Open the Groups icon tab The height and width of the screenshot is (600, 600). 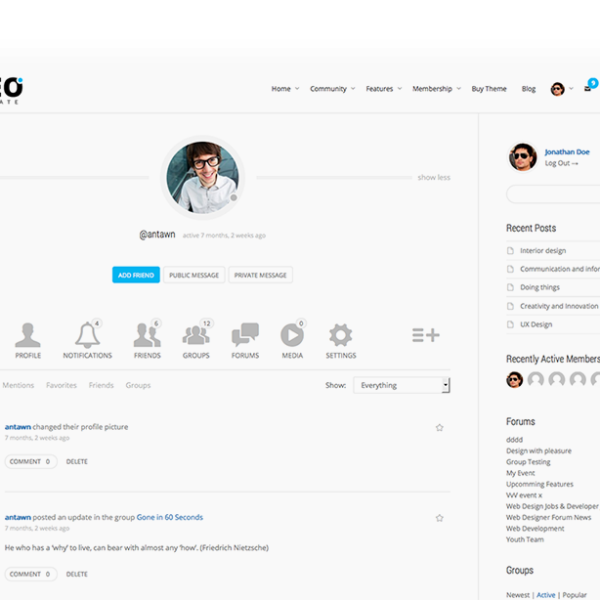196,336
